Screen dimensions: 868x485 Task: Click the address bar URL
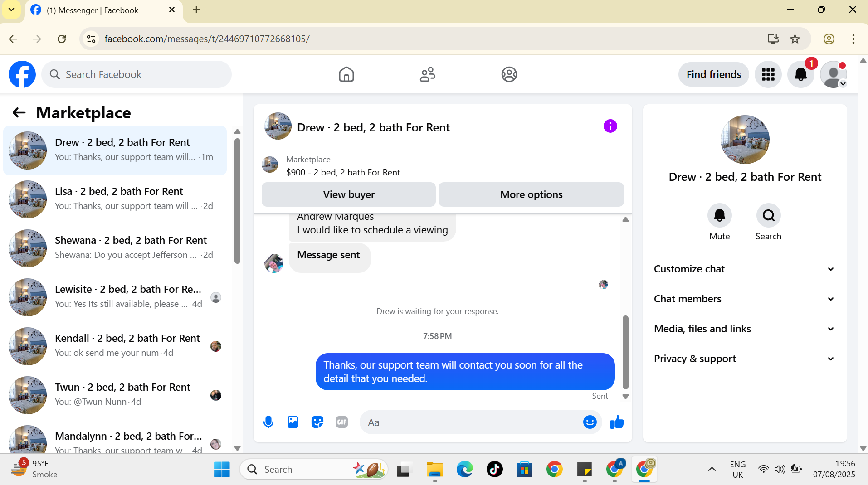point(207,39)
